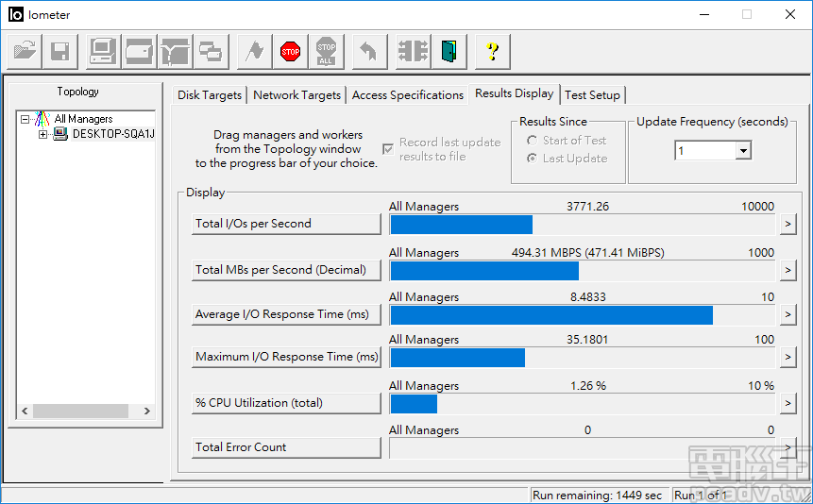
Task: Click the Maximum I/O Response Time progress bar
Action: pyautogui.click(x=583, y=358)
